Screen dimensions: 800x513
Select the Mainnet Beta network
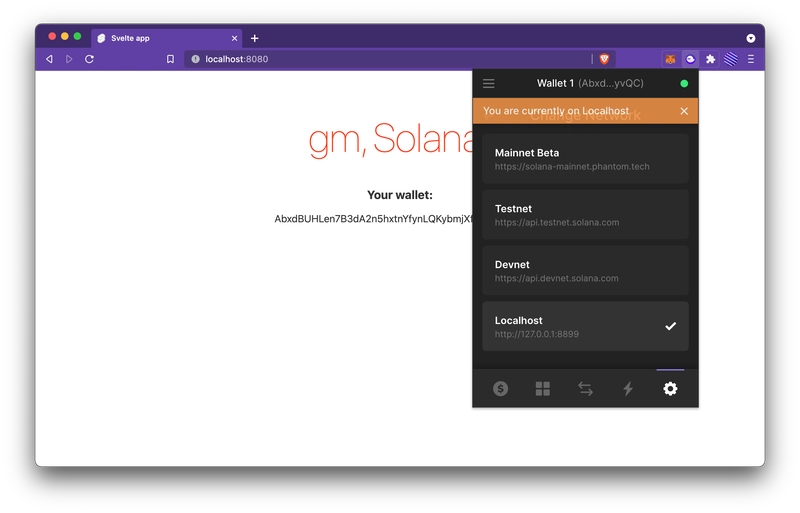click(x=585, y=159)
